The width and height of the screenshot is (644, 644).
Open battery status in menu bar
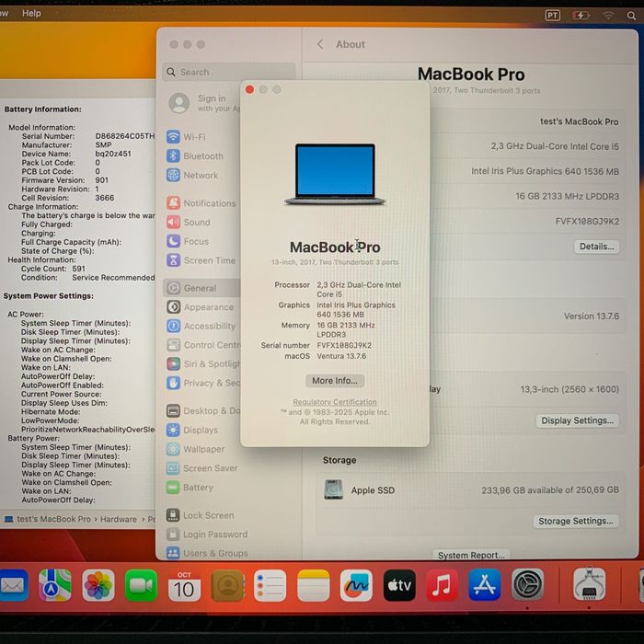[x=581, y=16]
